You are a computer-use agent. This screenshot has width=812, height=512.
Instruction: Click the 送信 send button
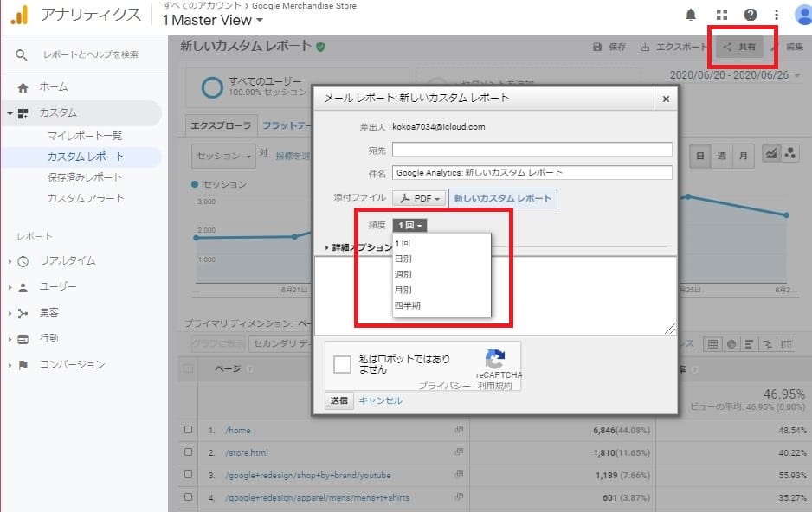click(339, 400)
